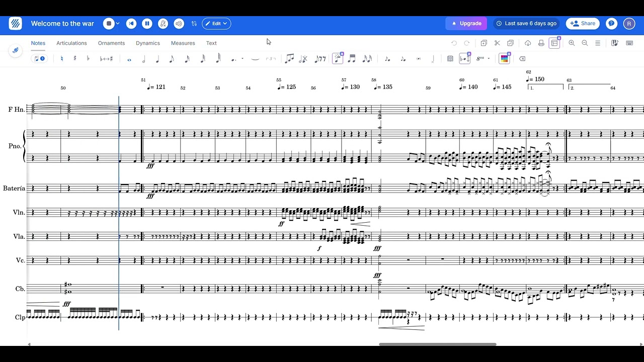Pause the score playback
Image resolution: width=644 pixels, height=362 pixels.
click(147, 23)
